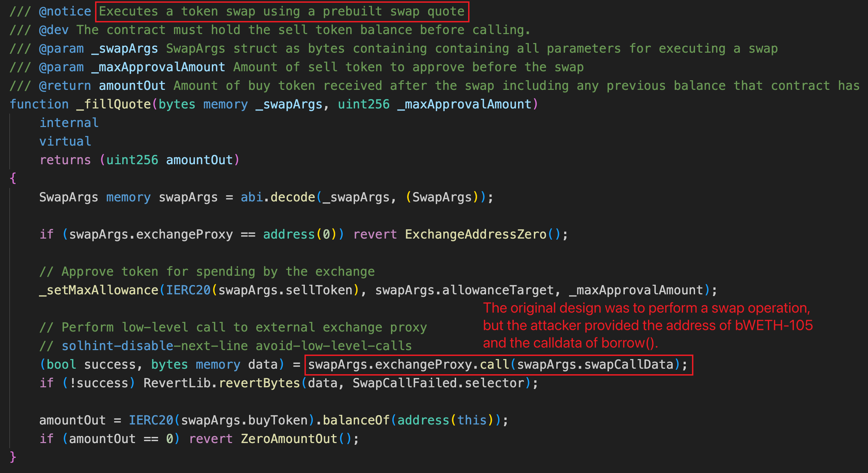
Task: Click the closing curly brace of function
Action: coord(13,457)
